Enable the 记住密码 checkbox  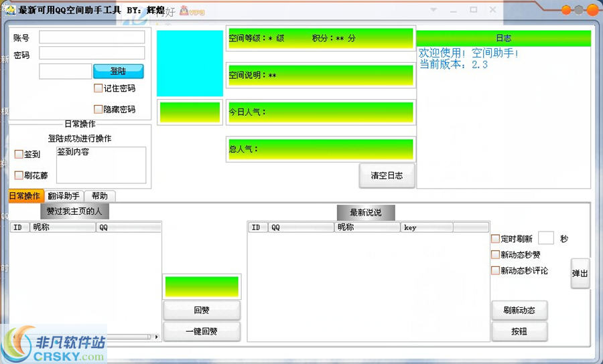pyautogui.click(x=98, y=88)
